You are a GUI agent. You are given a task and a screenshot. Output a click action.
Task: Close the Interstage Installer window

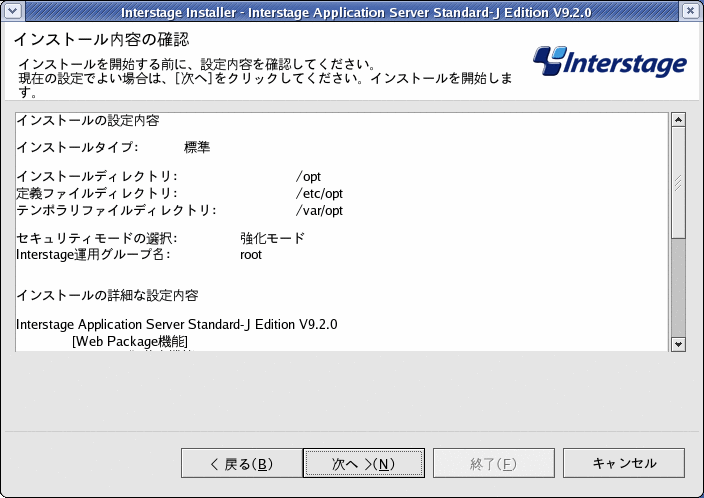pos(691,11)
